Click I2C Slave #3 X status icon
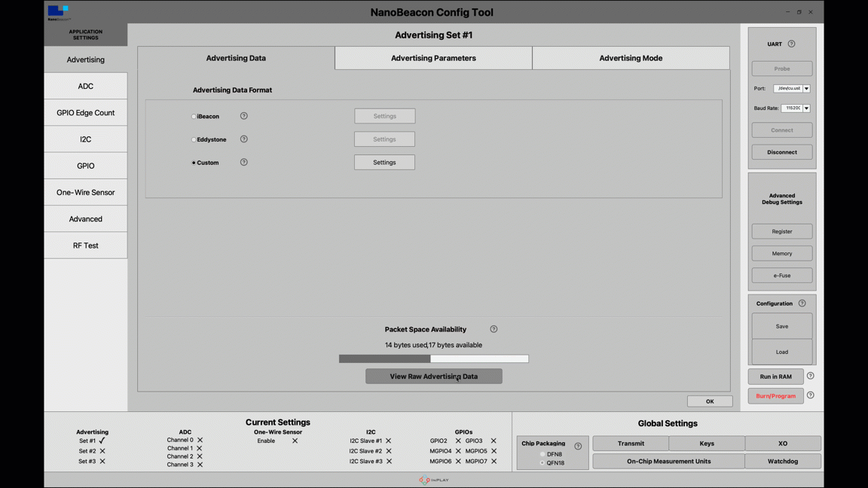Screen dimensions: 868x488 (389, 461)
